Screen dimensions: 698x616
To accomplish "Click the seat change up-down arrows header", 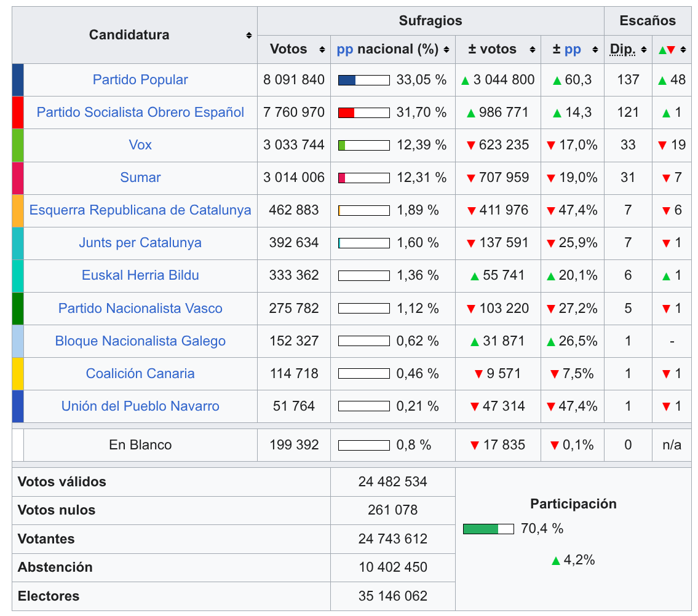I will point(667,50).
